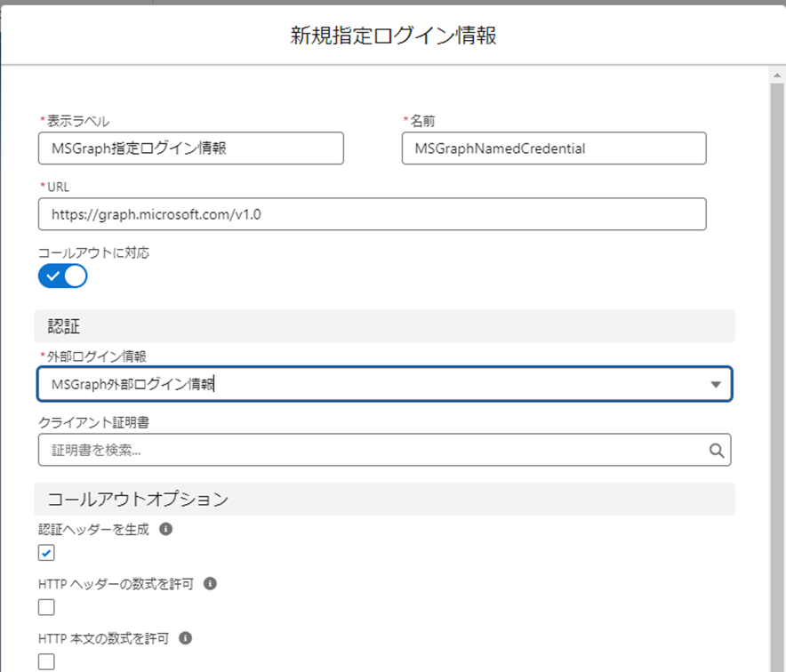Show info icon for HTTP ヘッダーの数式を許可
The image size is (786, 672).
tap(210, 584)
